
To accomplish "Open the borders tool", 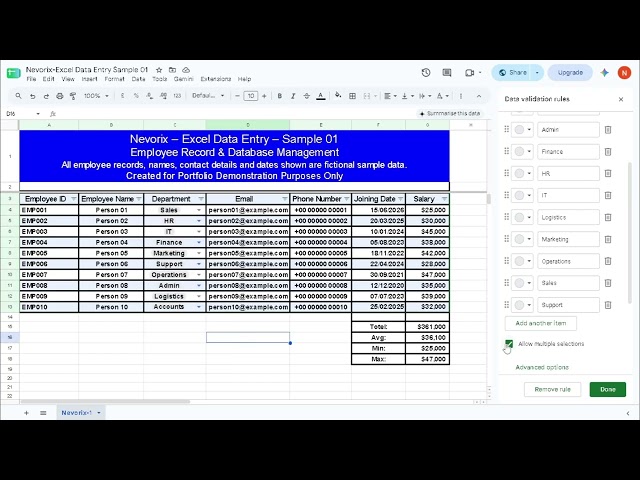I will click(x=352, y=96).
